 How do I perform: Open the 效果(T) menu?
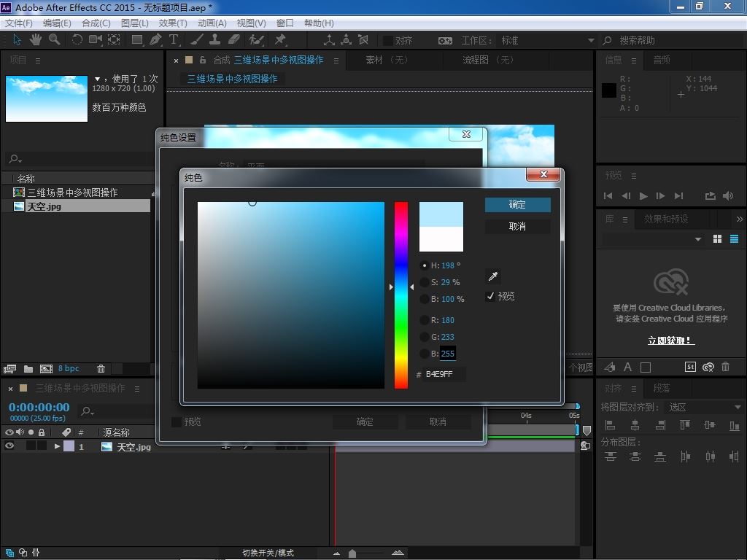(x=173, y=23)
